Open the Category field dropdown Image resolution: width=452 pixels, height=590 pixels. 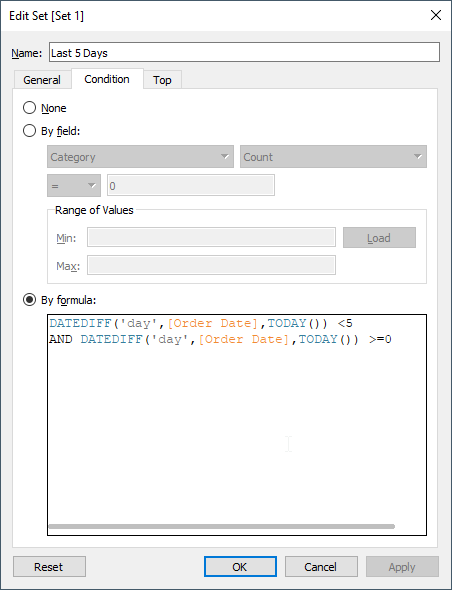tap(140, 157)
